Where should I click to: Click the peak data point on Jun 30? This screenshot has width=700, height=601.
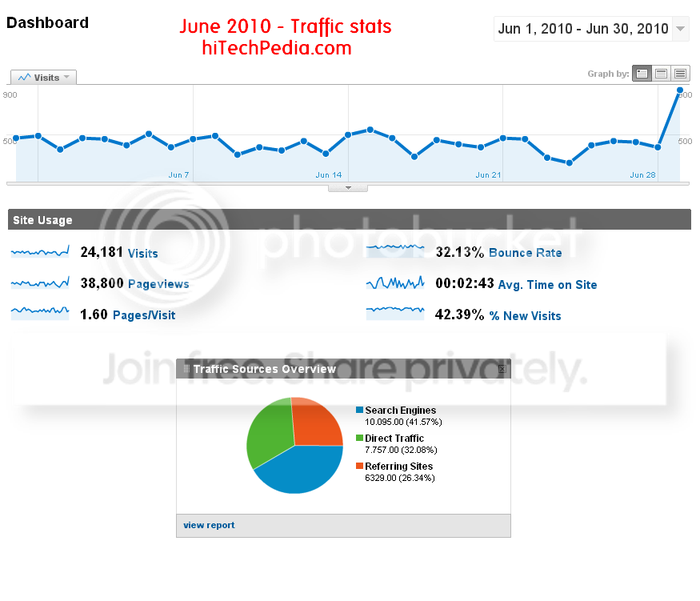click(680, 90)
